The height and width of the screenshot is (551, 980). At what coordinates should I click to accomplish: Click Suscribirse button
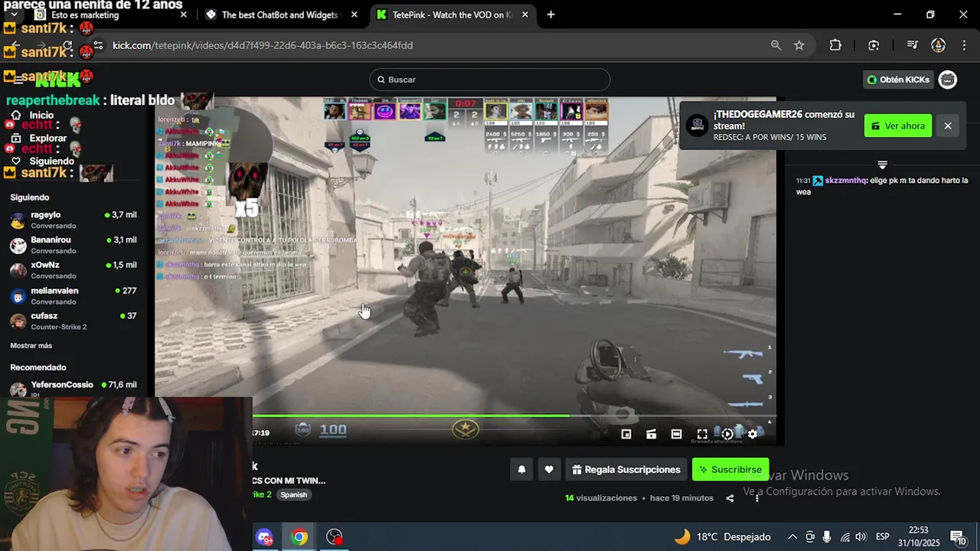(x=730, y=470)
